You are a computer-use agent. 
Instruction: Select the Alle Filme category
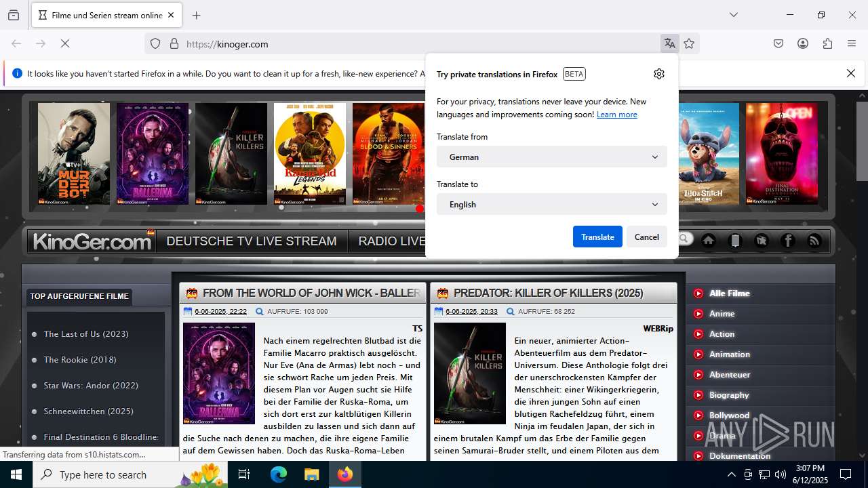coord(730,293)
